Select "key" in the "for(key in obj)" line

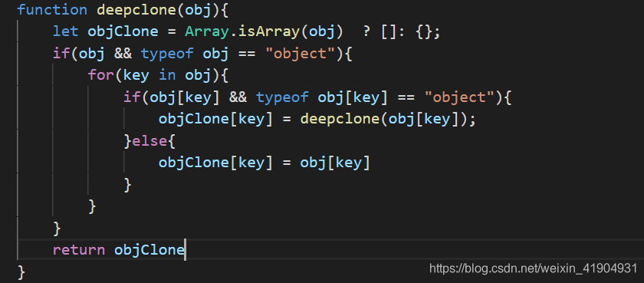point(136,75)
